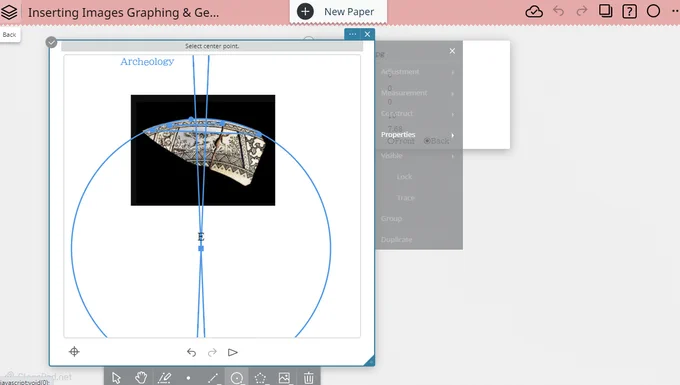Click point E at the circle center

click(x=201, y=248)
